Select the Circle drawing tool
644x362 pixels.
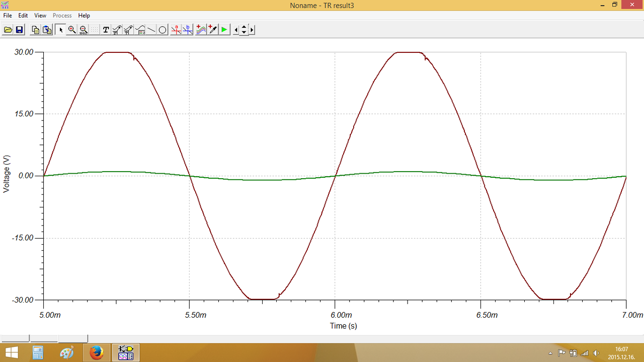(163, 30)
